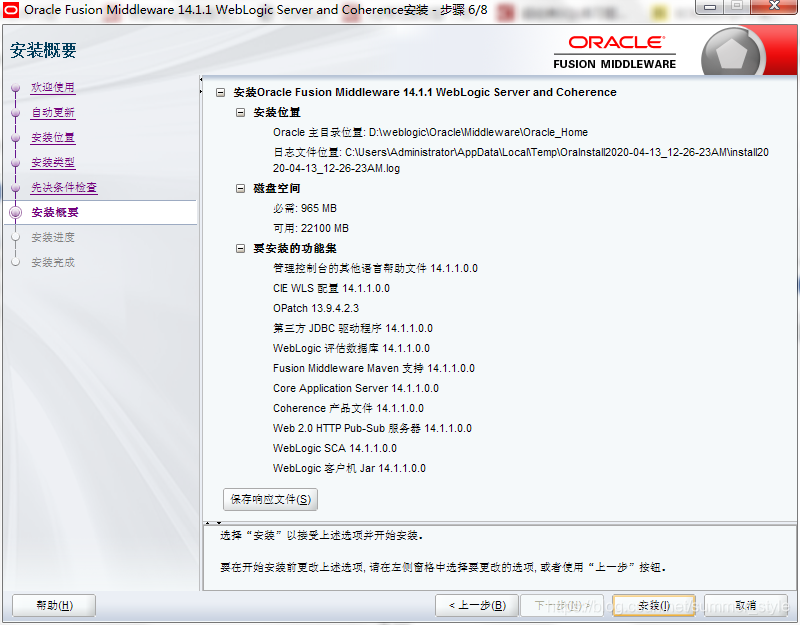800x625 pixels.
Task: Select the current 安装概要 step
Action: pos(55,212)
